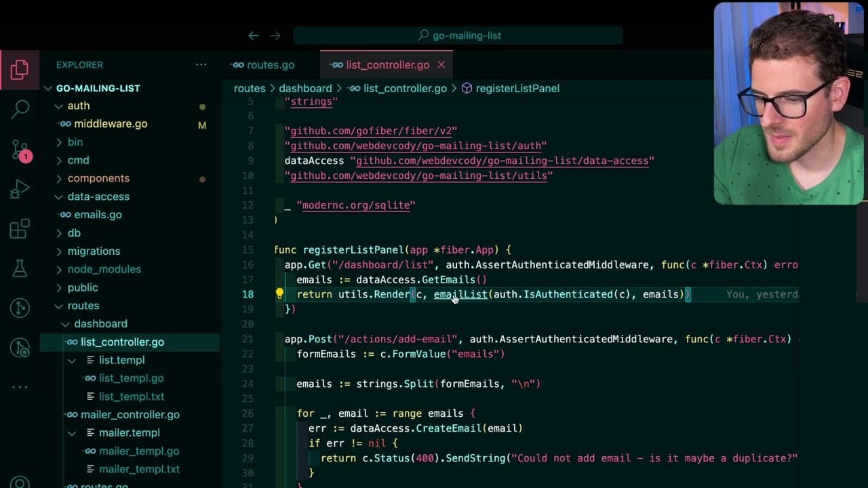Click the lightbulb code action on line 18

[x=279, y=294]
